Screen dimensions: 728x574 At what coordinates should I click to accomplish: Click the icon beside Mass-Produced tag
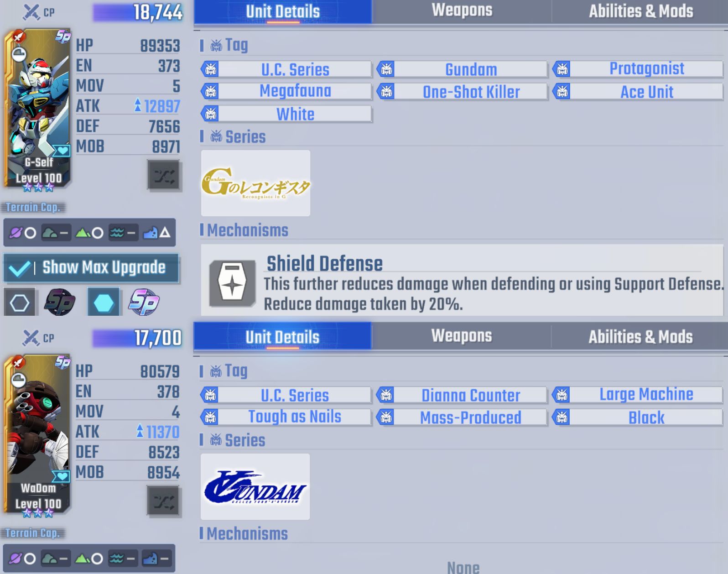[x=386, y=417]
